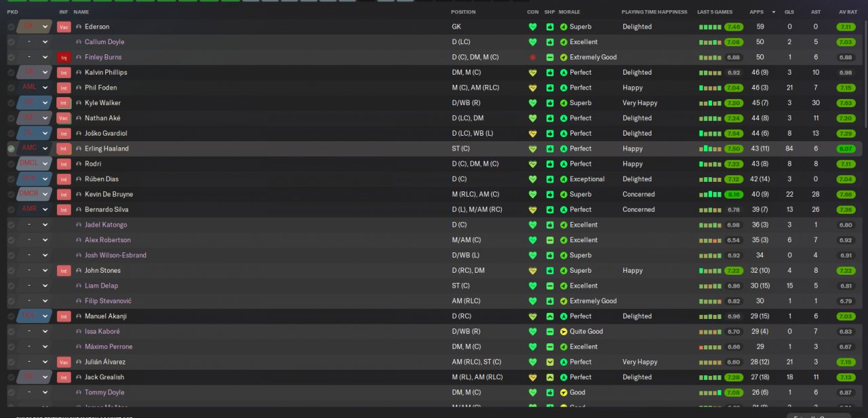Screen dimensions: 868x418
Task: Click the player profile icon before Callum Doyle
Action: click(79, 42)
